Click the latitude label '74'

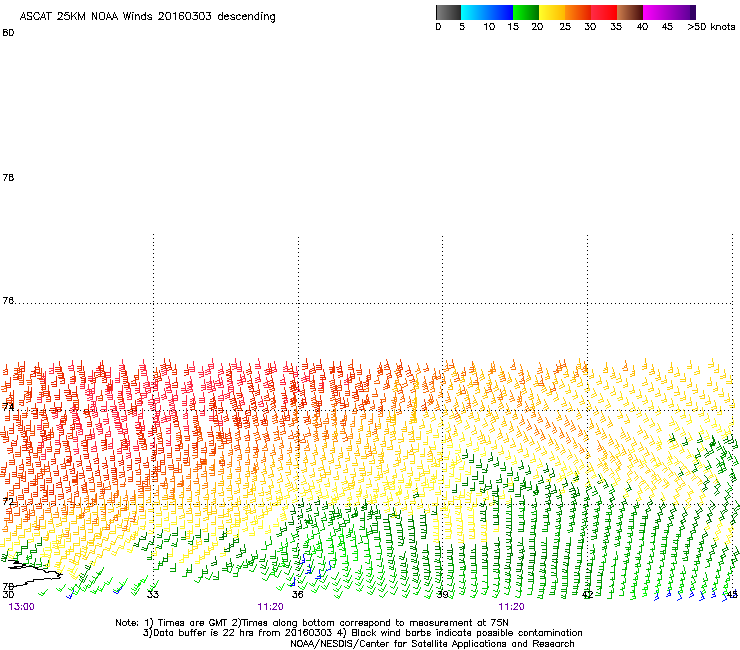coord(8,407)
